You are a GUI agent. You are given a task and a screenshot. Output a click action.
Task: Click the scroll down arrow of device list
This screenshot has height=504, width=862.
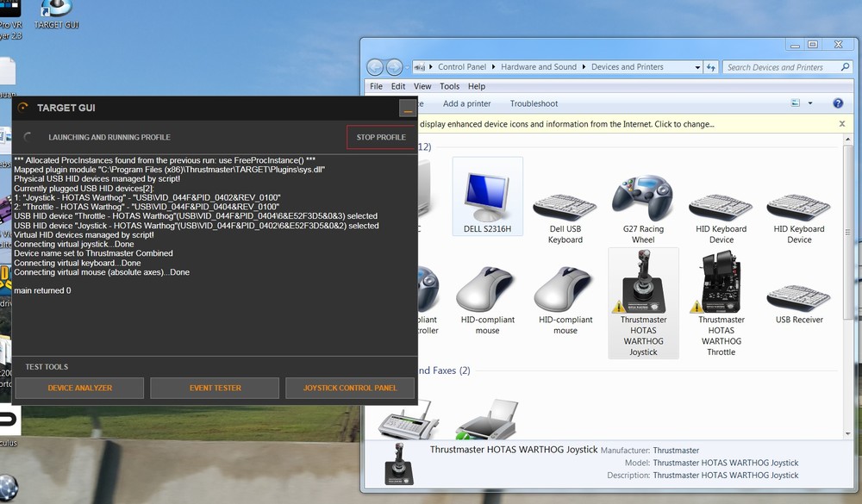point(847,433)
